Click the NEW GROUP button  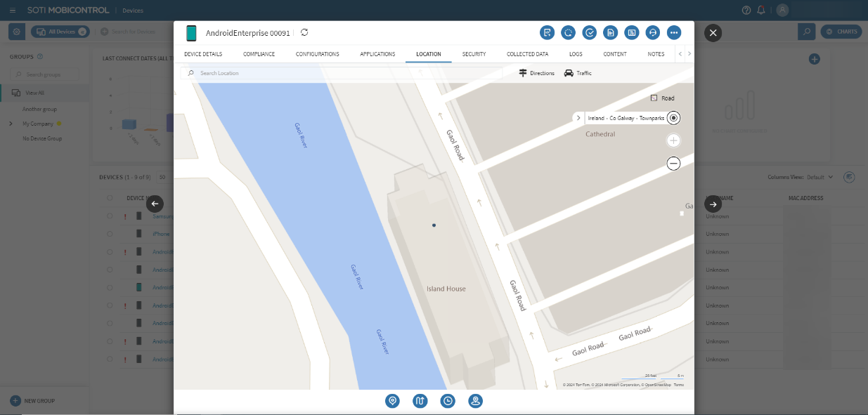32,400
